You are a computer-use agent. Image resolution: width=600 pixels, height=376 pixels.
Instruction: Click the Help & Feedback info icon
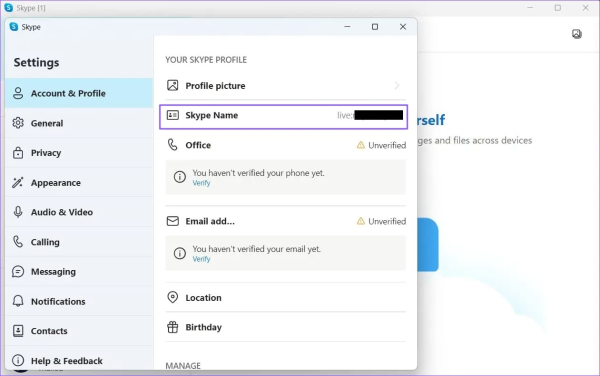(18, 360)
